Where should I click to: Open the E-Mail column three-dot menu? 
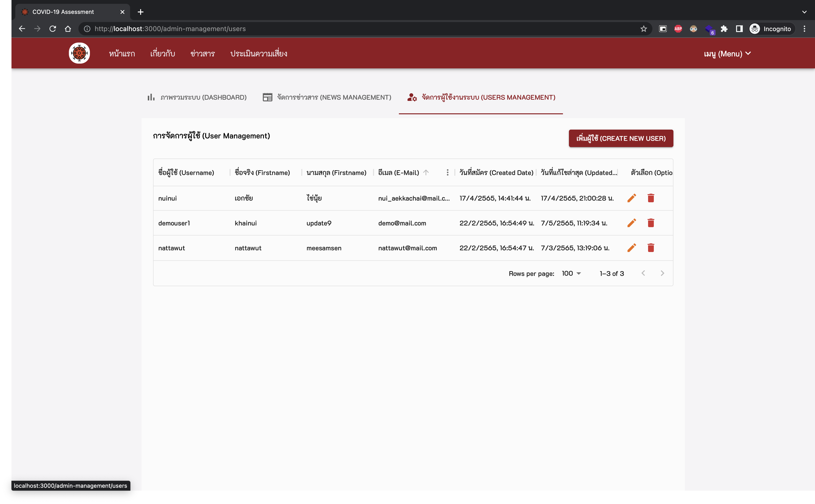(x=447, y=172)
